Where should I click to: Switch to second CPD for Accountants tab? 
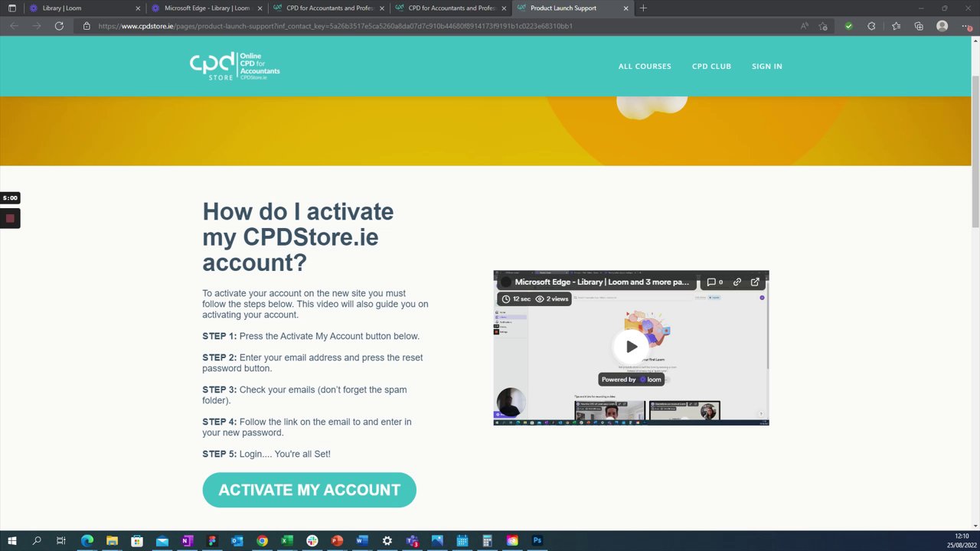[x=451, y=8]
